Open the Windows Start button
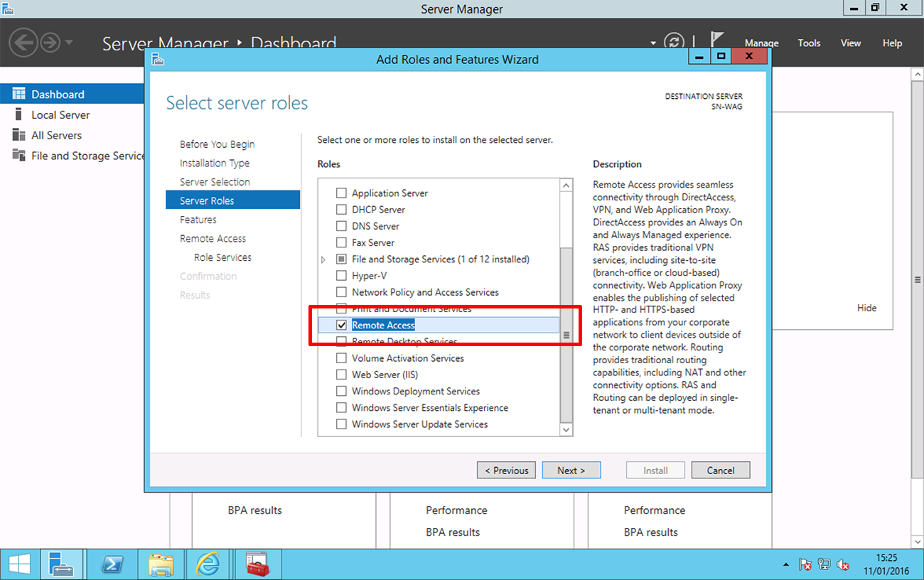 click(19, 564)
